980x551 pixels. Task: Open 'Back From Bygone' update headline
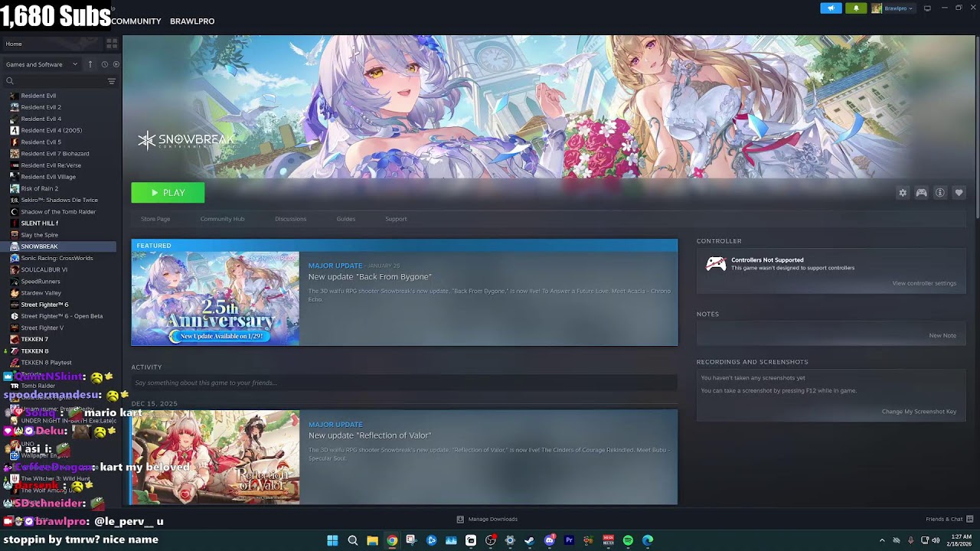click(370, 276)
